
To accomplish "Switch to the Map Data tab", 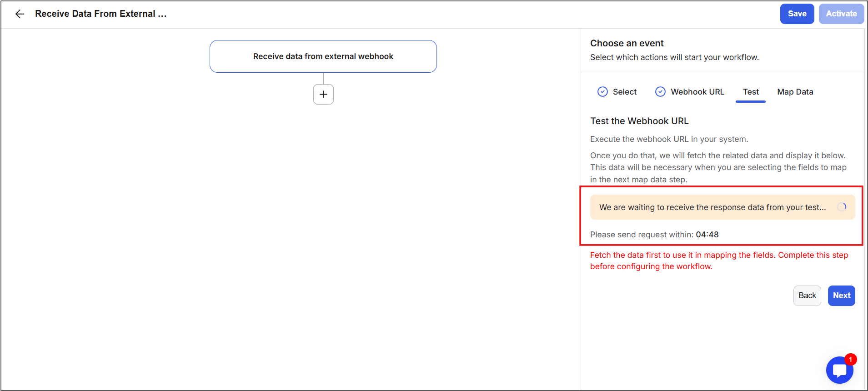I will [x=795, y=92].
